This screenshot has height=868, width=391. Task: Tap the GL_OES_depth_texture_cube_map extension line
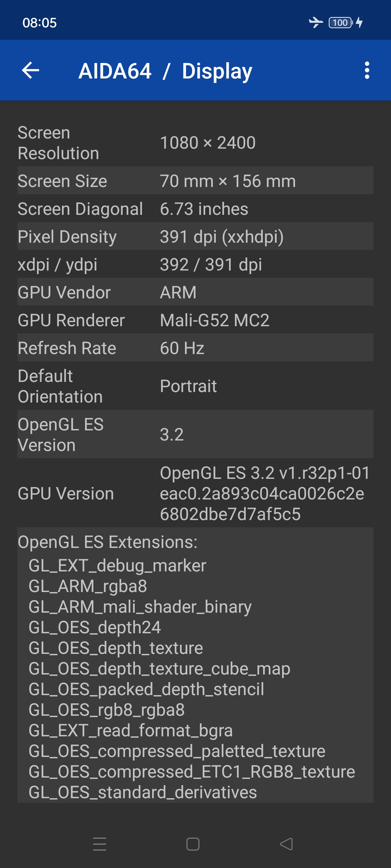click(x=159, y=669)
